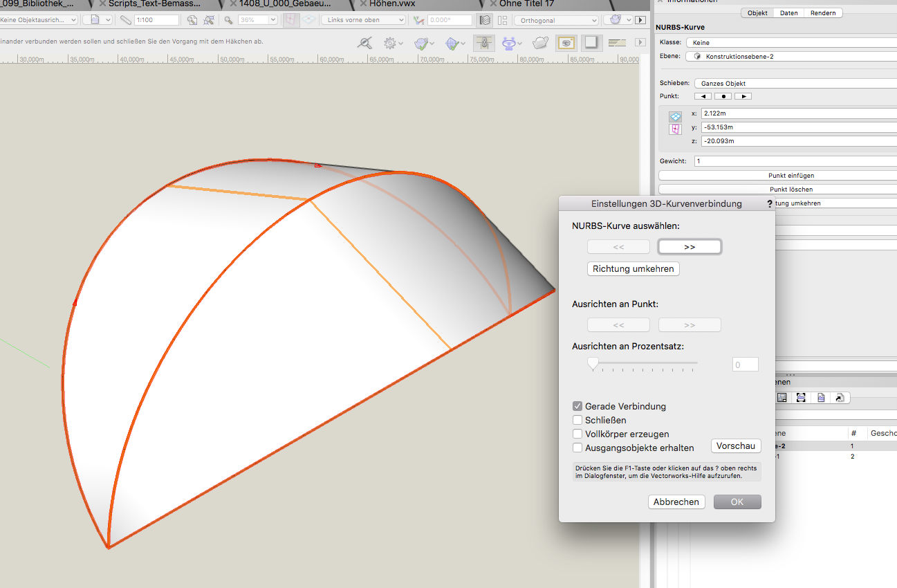Viewport: 897px width, 588px height.
Task: Open the Ebene dropdown Konstruktionsebene-2
Action: [790, 56]
